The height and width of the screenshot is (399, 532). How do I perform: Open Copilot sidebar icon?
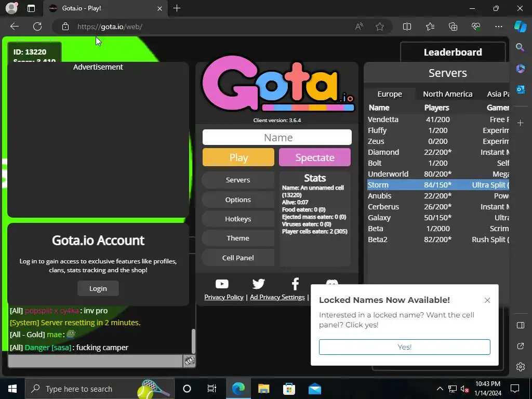click(521, 26)
